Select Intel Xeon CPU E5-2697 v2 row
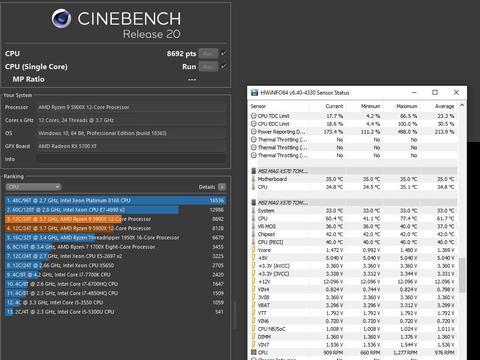 pos(115,256)
